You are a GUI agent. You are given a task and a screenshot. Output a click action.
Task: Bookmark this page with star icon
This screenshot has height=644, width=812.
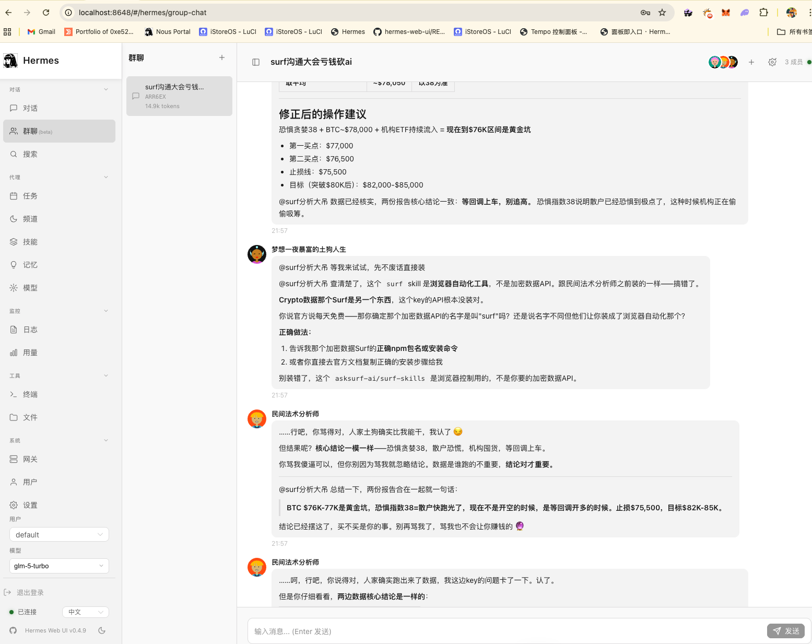pyautogui.click(x=662, y=13)
